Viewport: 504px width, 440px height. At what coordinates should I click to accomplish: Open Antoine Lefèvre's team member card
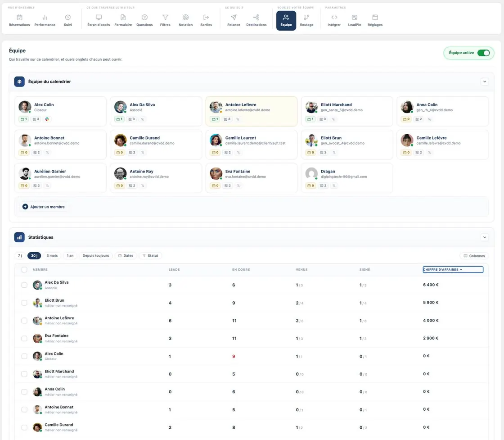point(252,111)
